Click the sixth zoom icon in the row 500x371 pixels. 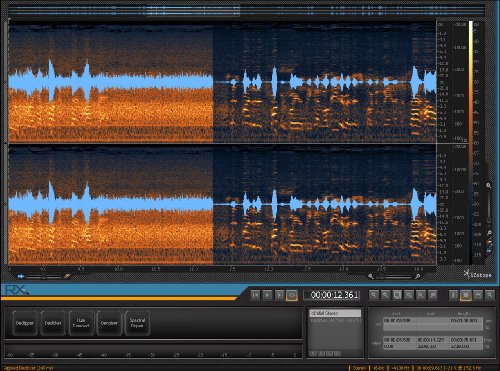pyautogui.click(x=432, y=295)
